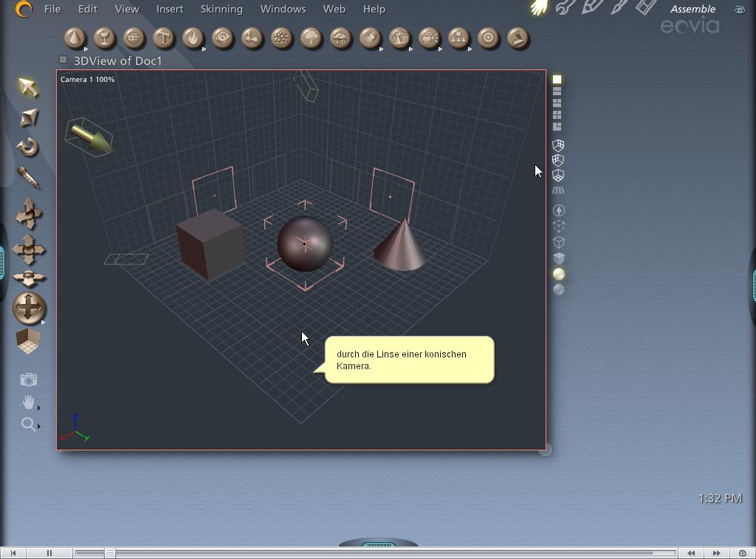The height and width of the screenshot is (559, 756).
Task: Insert a vertex mesh object
Action: click(134, 38)
